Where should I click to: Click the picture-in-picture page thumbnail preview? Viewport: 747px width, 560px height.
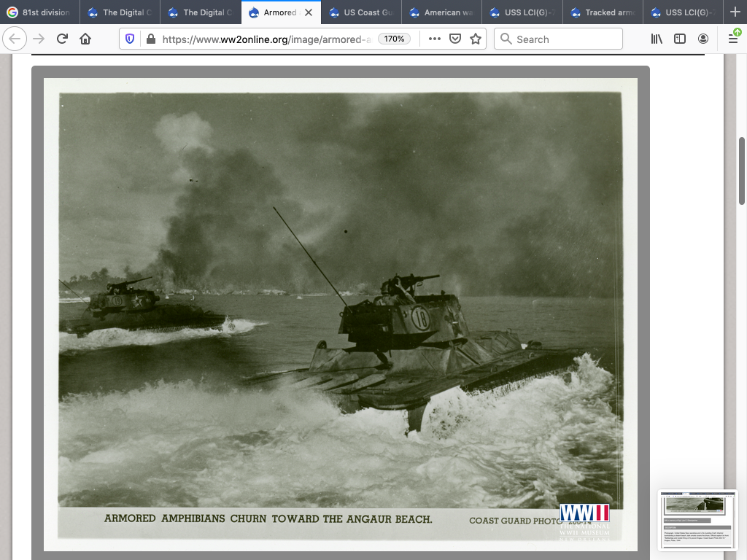(697, 521)
